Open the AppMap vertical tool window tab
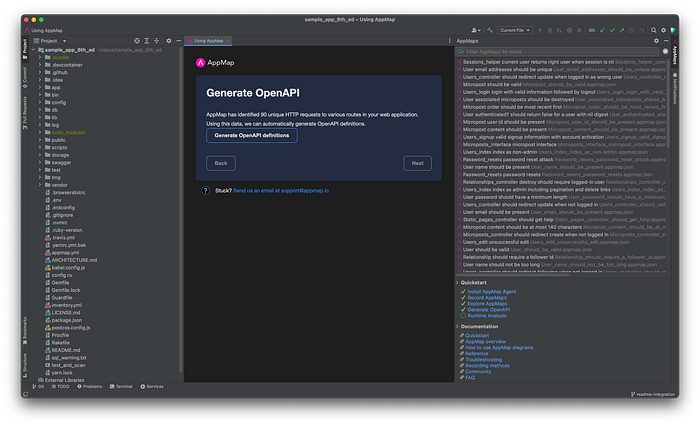Image resolution: width=700 pixels, height=426 pixels. pyautogui.click(x=675, y=51)
